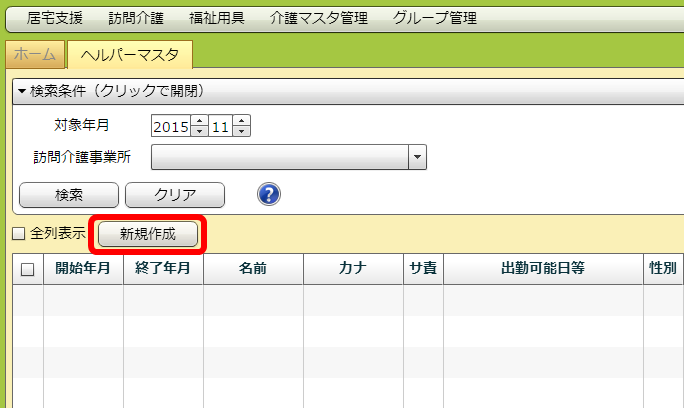Click the blue help question mark icon
Image resolution: width=684 pixels, height=408 pixels.
click(268, 194)
